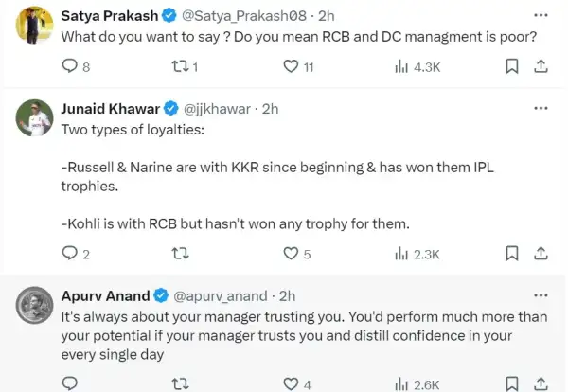Bookmark Satya Prakash's tweet
568x392 pixels.
click(511, 66)
